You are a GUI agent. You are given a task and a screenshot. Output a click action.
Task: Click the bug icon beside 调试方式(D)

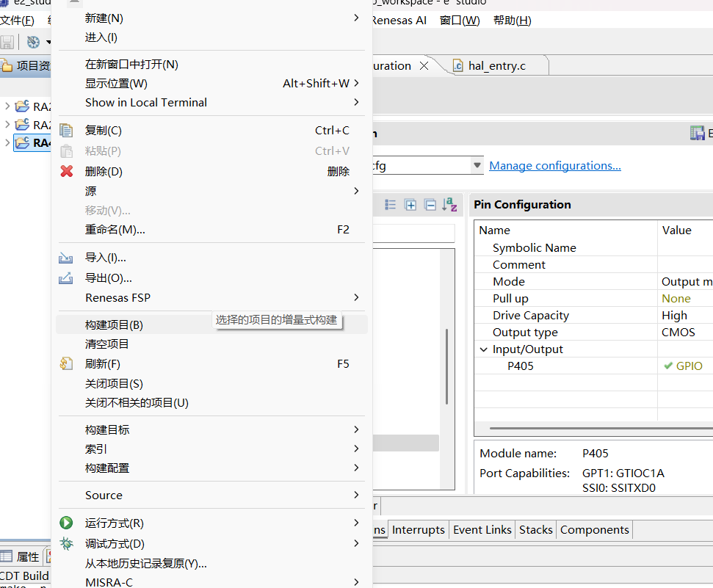[66, 543]
